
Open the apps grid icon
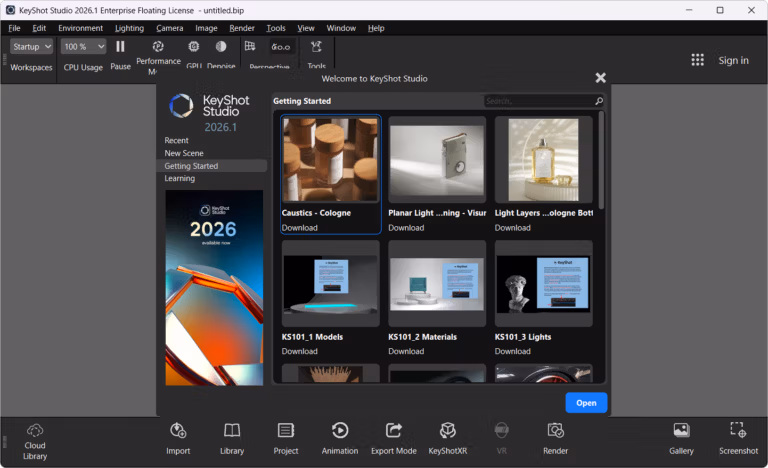coord(697,60)
